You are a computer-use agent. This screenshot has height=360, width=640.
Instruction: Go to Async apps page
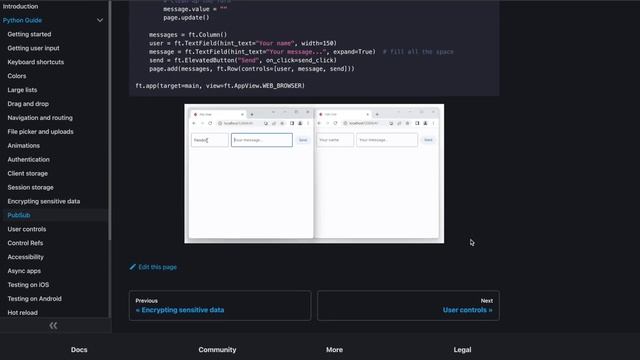[x=24, y=271]
